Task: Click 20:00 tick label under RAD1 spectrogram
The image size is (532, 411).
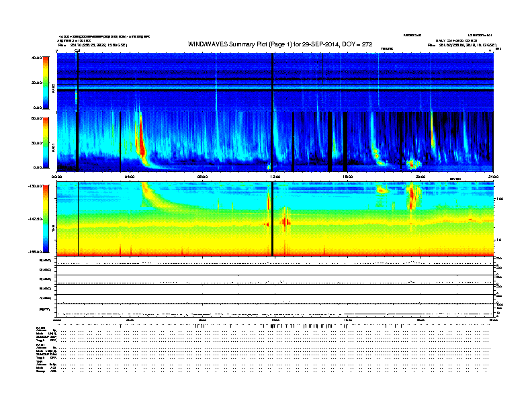Action: tap(420, 177)
